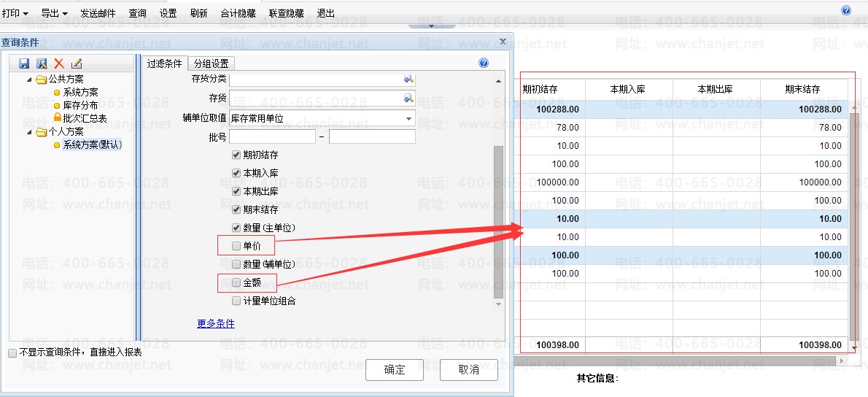Viewport: 868px width, 397px height.
Task: Open the 打印 dropdown menu
Action: click(x=15, y=13)
